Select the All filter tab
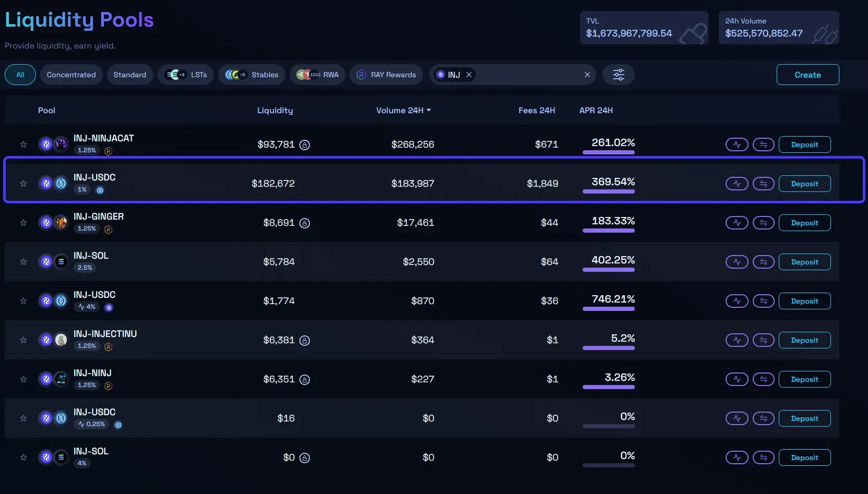The image size is (868, 494). tap(20, 75)
